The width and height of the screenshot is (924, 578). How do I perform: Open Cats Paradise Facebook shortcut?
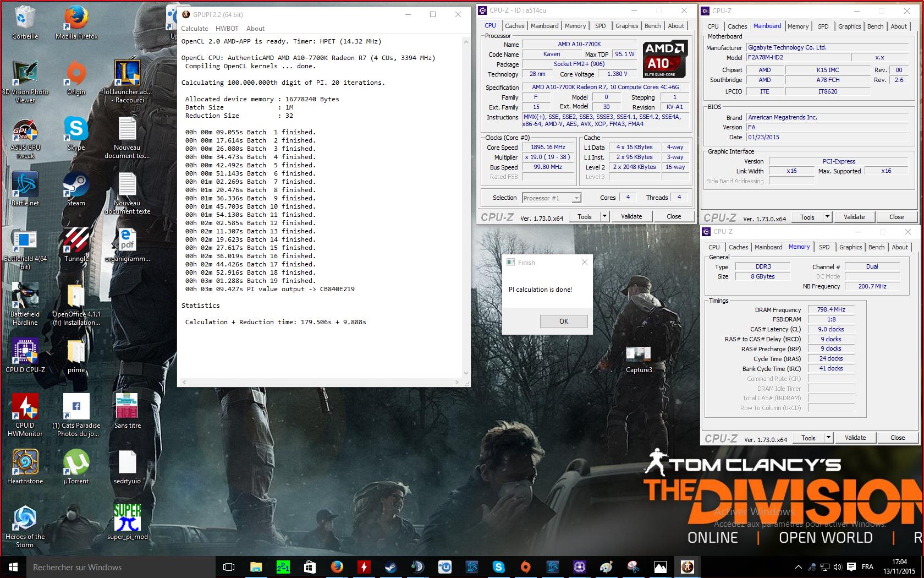pyautogui.click(x=76, y=416)
